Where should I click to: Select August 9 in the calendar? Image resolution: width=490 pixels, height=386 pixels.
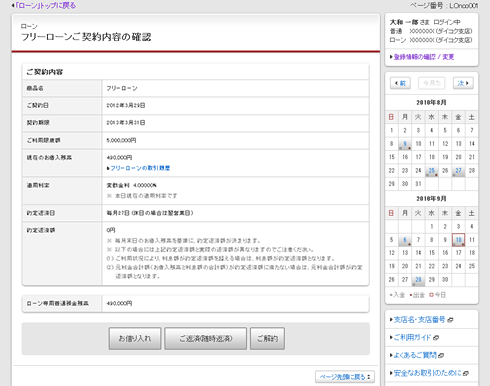tap(405, 144)
